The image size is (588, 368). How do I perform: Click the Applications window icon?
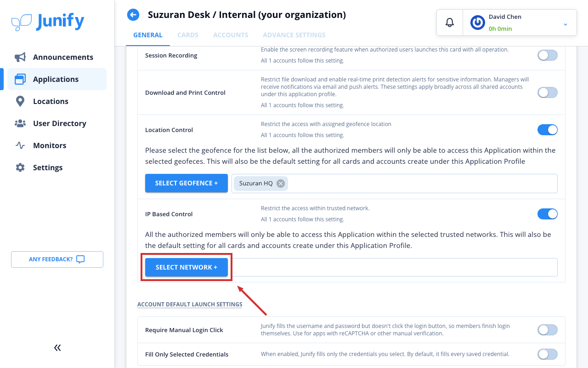(x=20, y=79)
